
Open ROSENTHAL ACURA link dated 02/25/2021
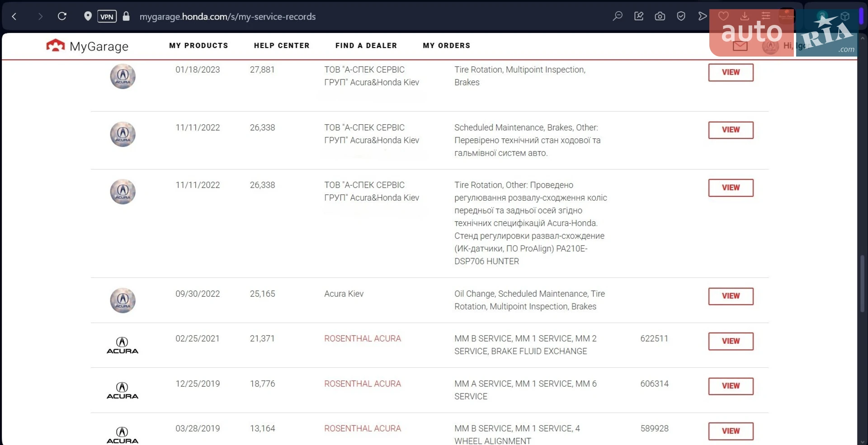point(363,339)
